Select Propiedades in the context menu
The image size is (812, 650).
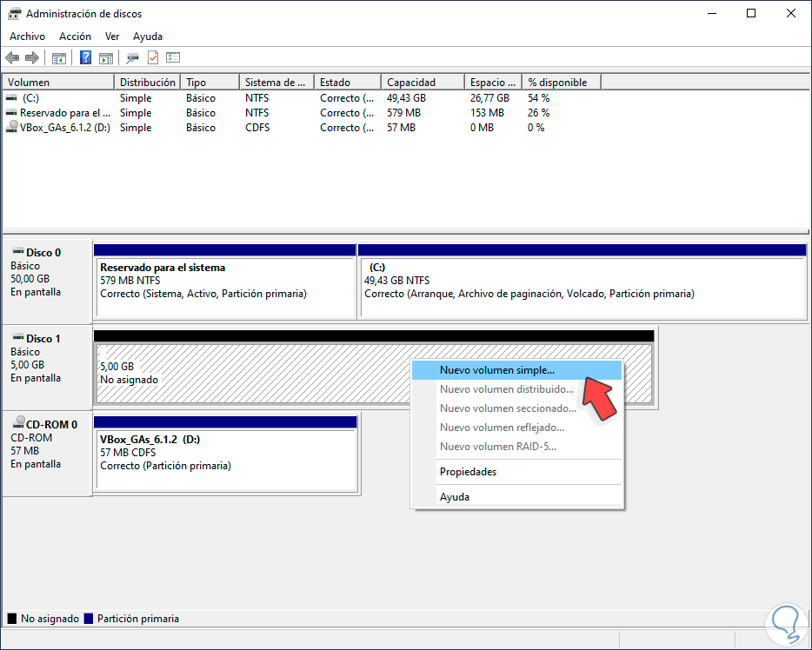516,472
